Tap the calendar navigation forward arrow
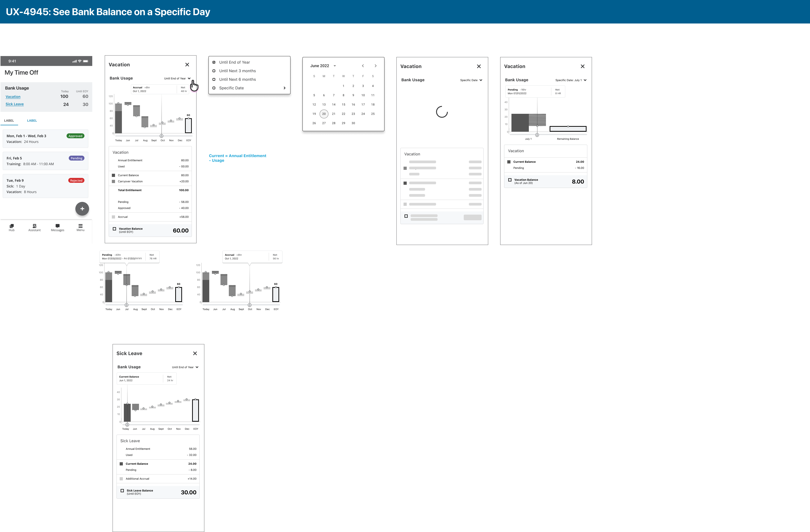The height and width of the screenshot is (532, 810). (375, 66)
